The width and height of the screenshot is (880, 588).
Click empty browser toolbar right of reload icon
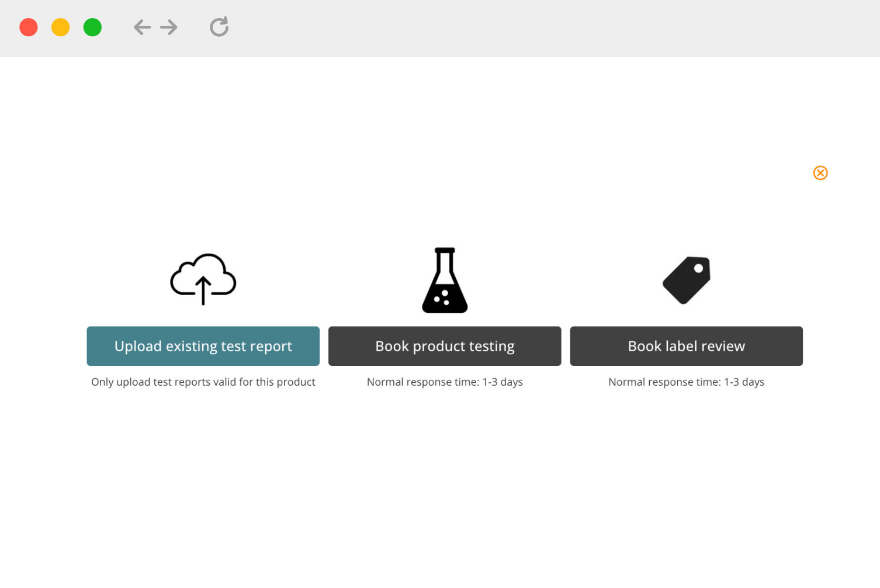[526, 28]
